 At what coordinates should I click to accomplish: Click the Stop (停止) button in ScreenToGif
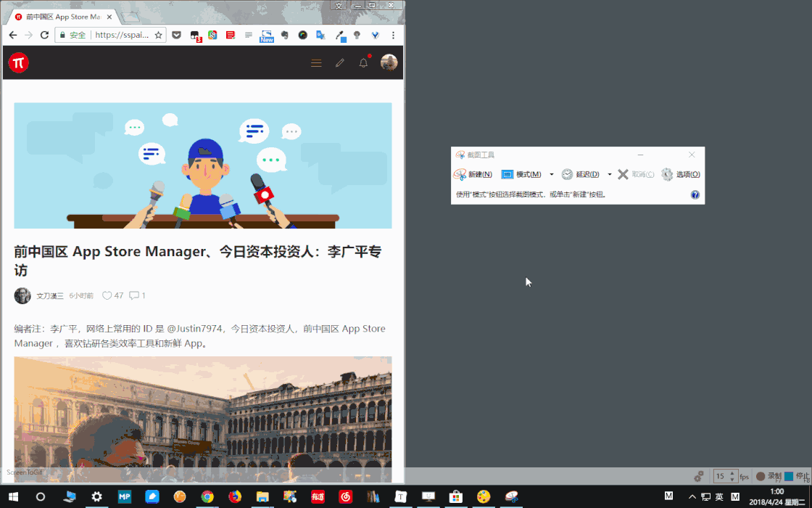[797, 476]
